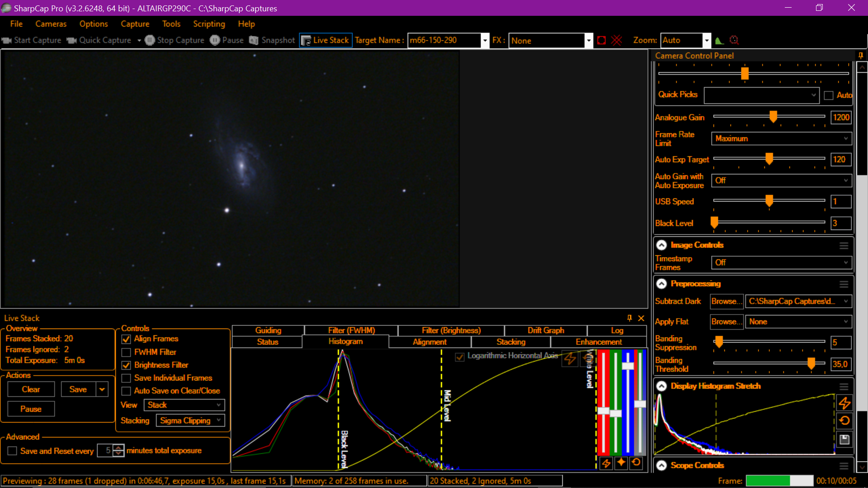The width and height of the screenshot is (868, 488).
Task: Click the auto-stretch lightning icon in Live Stack histogram
Action: [x=570, y=358]
